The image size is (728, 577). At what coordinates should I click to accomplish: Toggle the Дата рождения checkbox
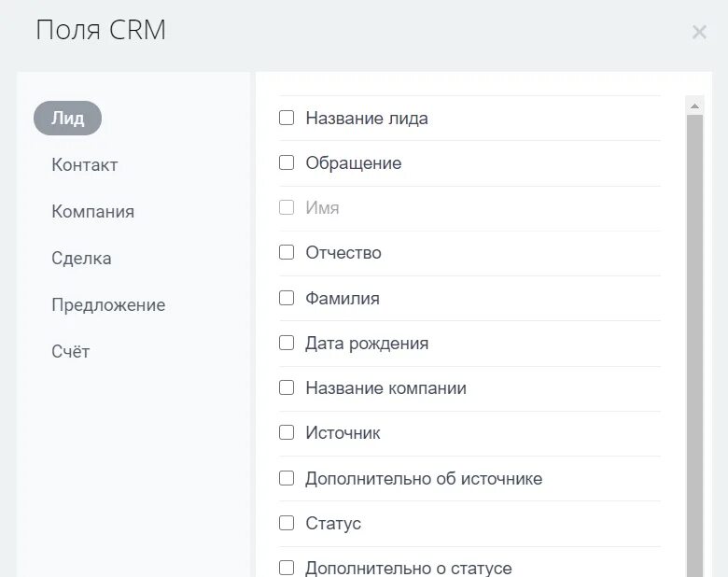287,343
